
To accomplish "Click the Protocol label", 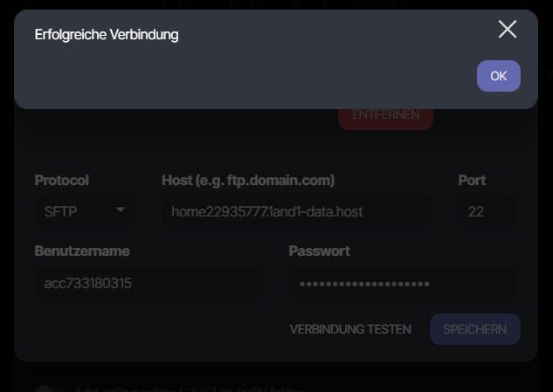I will point(61,181).
